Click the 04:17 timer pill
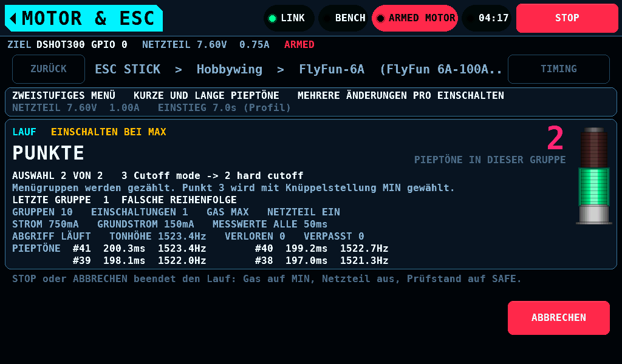 tap(487, 18)
